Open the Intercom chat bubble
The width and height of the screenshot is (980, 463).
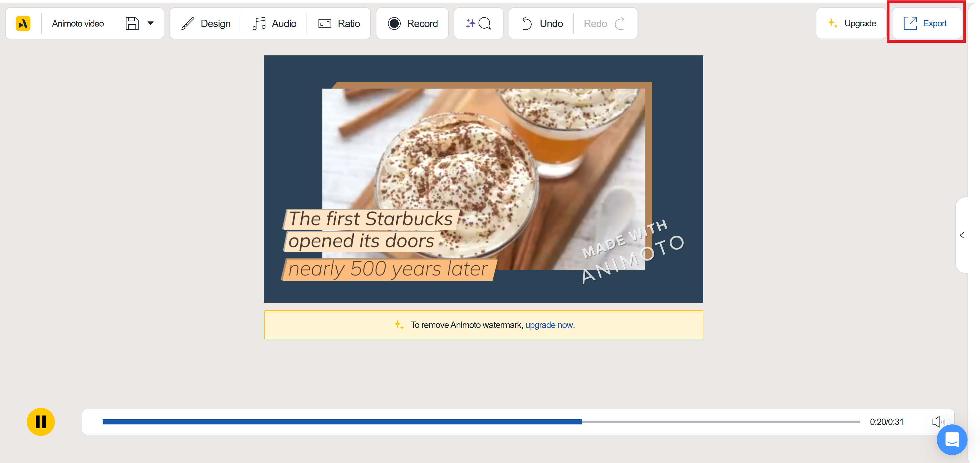[x=952, y=440]
